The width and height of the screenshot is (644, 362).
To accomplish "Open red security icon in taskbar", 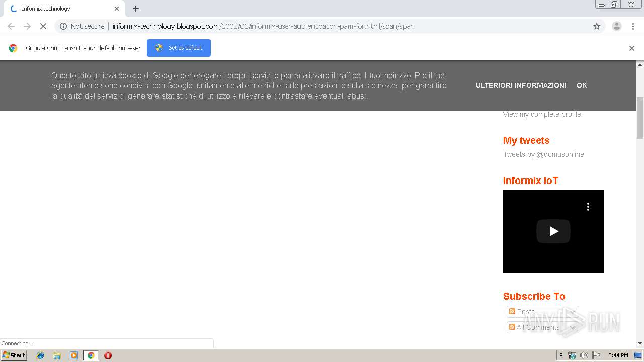I will 108,355.
